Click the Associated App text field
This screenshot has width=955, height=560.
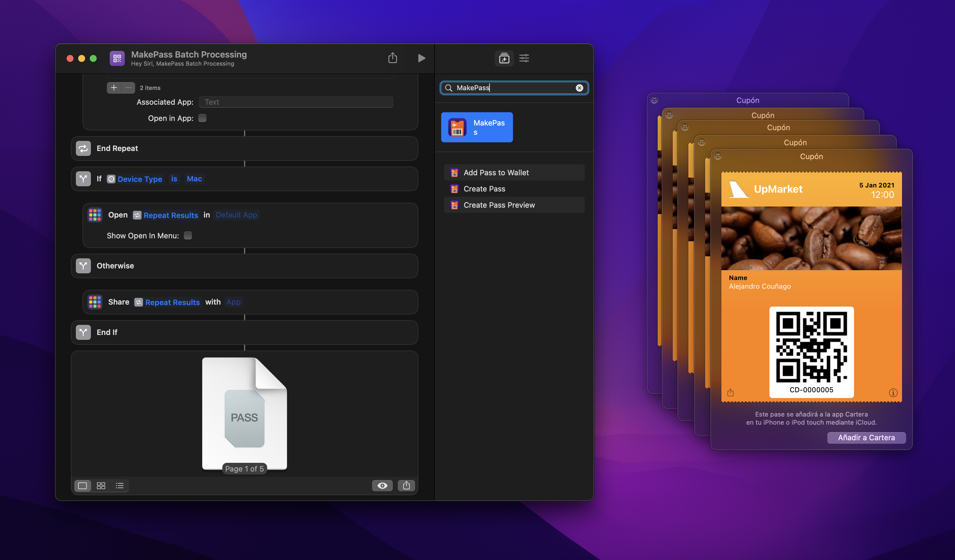point(296,102)
